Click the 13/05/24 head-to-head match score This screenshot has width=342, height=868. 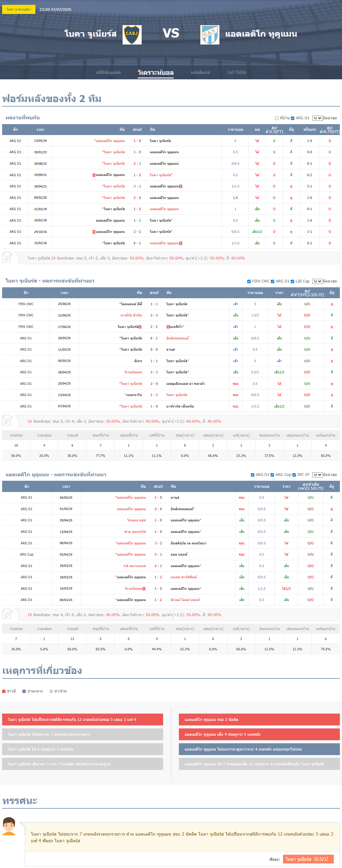(137, 141)
